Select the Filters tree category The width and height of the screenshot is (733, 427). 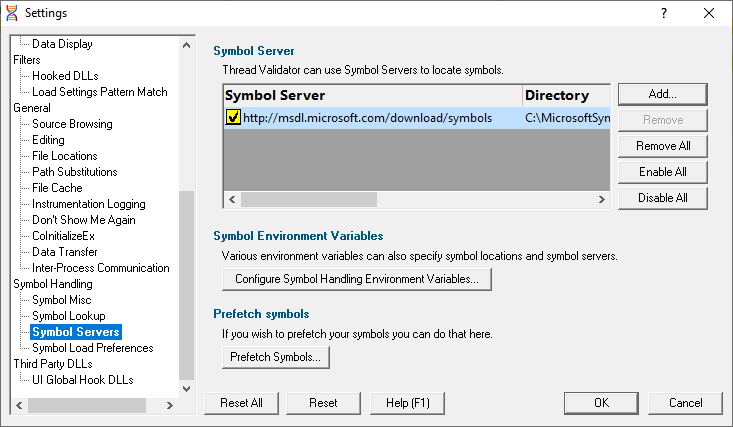[27, 60]
